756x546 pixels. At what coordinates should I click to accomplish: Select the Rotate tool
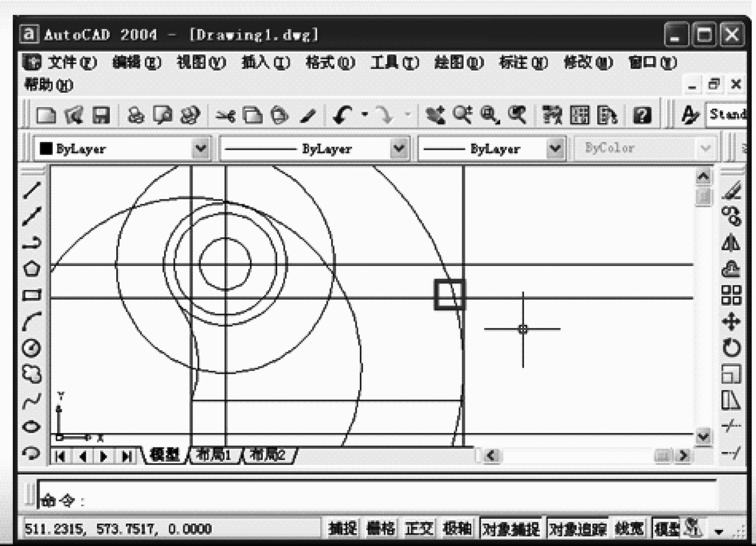731,348
